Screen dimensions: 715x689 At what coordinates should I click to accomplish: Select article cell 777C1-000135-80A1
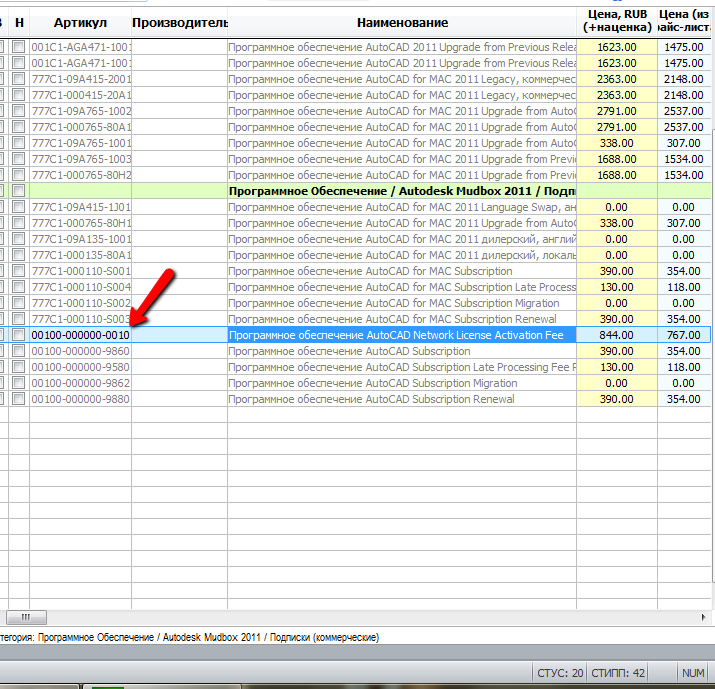[x=81, y=255]
